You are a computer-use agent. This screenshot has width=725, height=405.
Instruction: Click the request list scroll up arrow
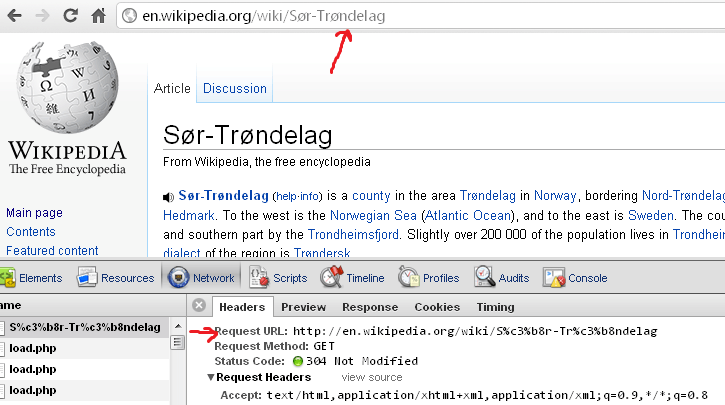178,326
